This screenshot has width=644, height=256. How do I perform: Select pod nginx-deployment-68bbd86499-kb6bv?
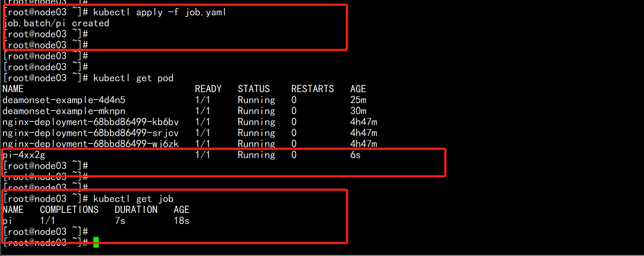90,122
